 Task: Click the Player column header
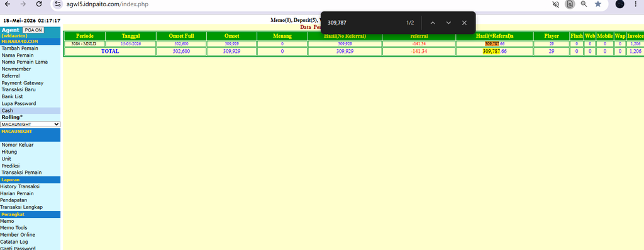pos(552,36)
